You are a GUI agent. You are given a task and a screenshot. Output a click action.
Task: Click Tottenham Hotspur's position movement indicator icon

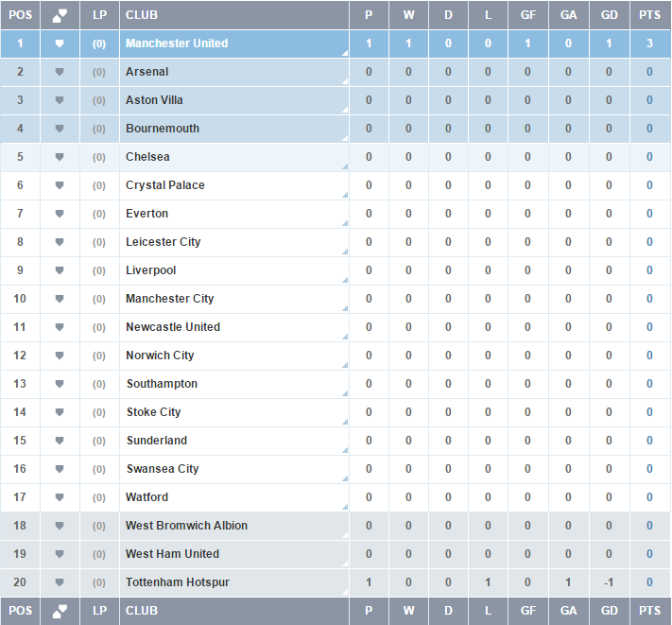[x=60, y=582]
